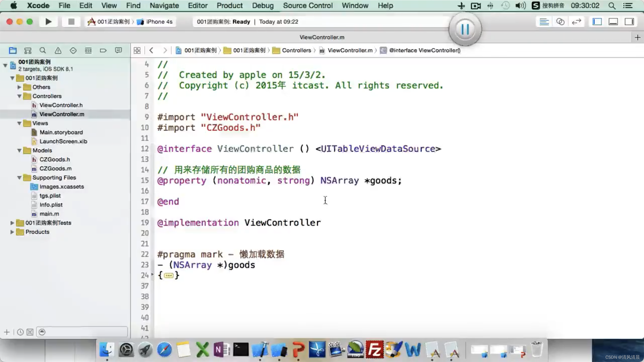Select CZGoods.h in project navigator

(x=55, y=159)
